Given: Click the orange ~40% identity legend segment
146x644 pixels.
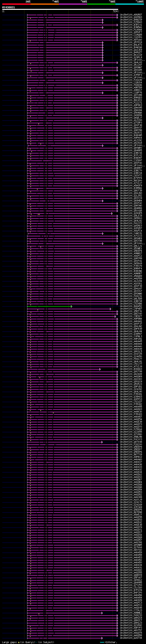Looking at the screenshot, I should tap(45, 4).
